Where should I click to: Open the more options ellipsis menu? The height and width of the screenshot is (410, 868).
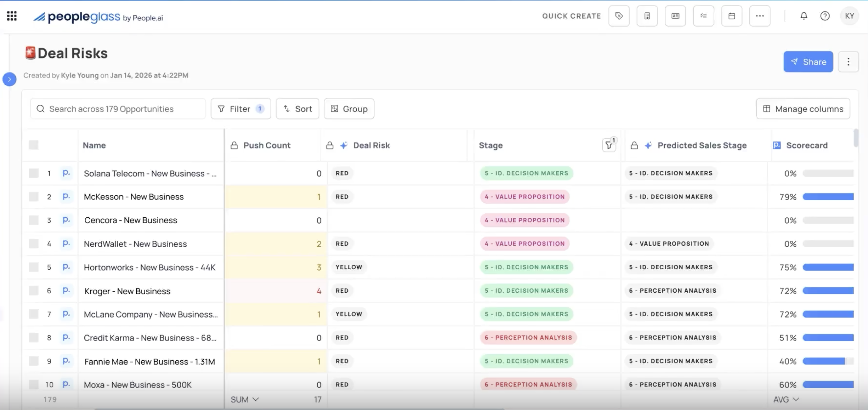click(x=760, y=16)
